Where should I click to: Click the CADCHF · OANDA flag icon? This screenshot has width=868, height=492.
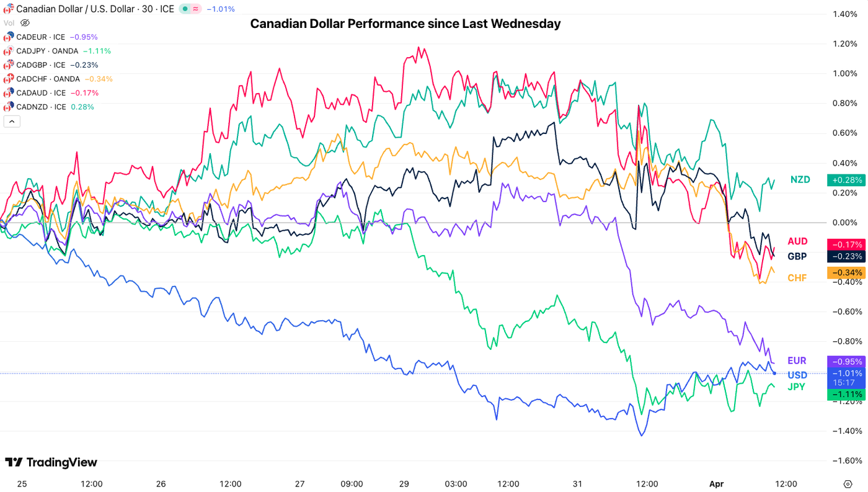pyautogui.click(x=7, y=78)
